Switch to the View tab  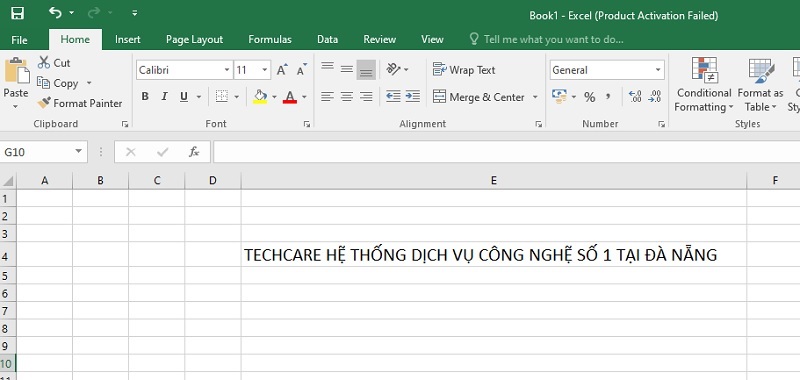click(x=432, y=39)
